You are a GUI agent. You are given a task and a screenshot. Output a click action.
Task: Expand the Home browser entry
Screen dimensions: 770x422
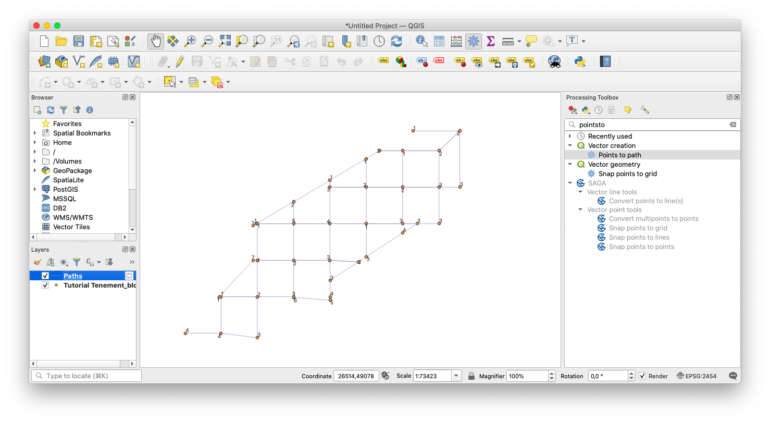(x=35, y=142)
